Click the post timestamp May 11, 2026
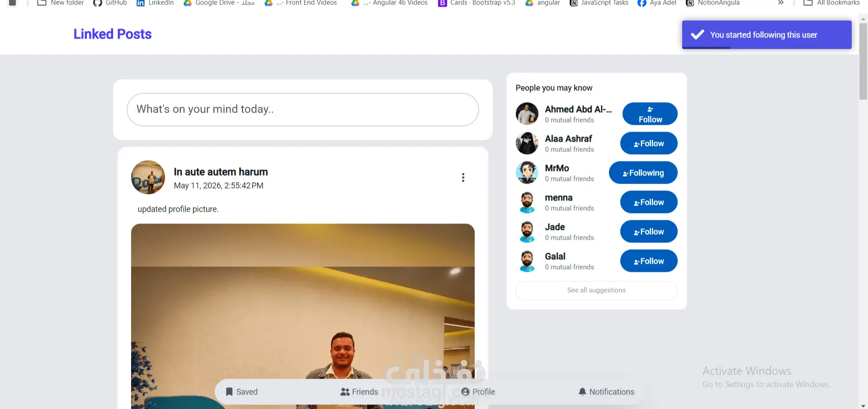The image size is (868, 409). click(x=218, y=185)
